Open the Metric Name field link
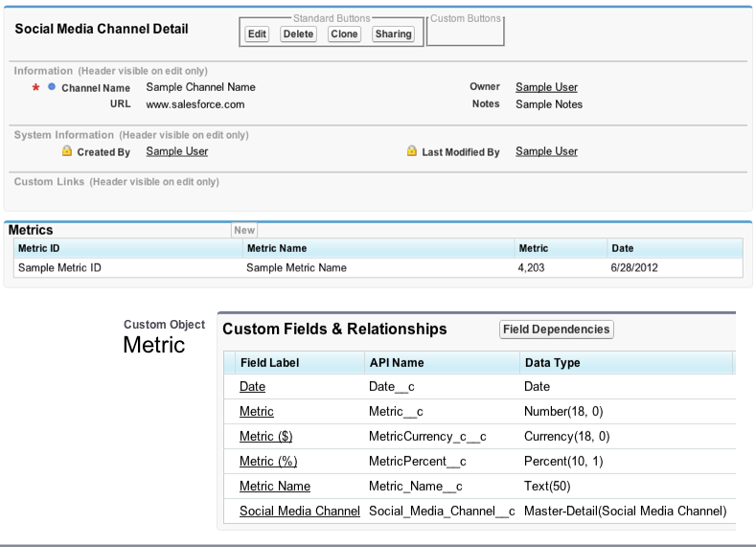The width and height of the screenshot is (756, 547). click(274, 486)
